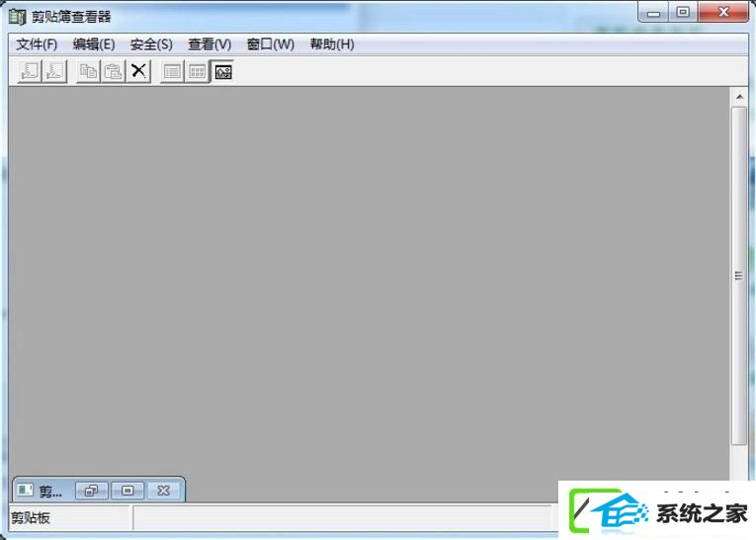Screen dimensions: 756x540
Task: Maximize the minimized 剪... child window
Action: [x=127, y=491]
